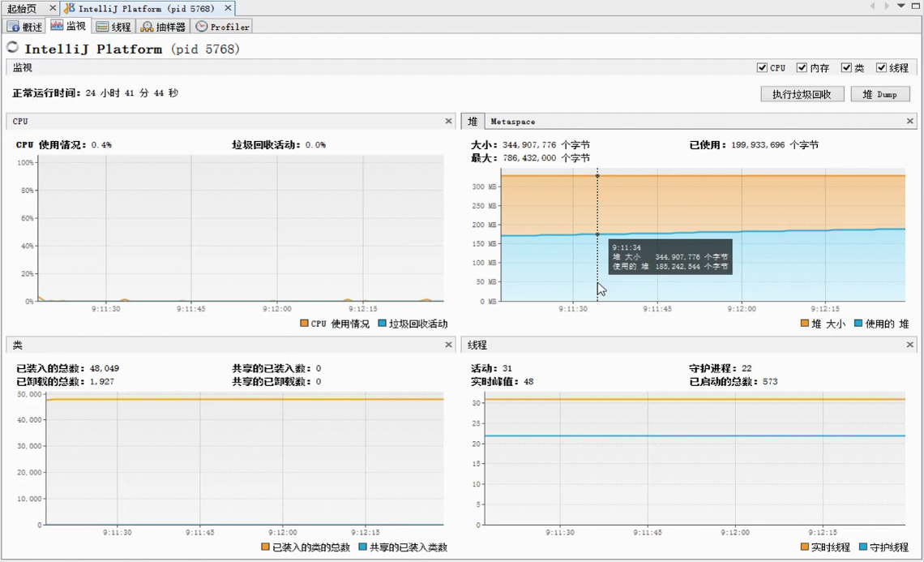Click the 垃圾回收活动 legend swatch

click(382, 323)
